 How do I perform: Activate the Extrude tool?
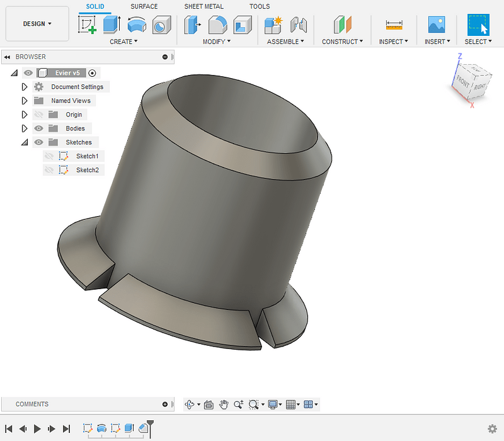tap(112, 25)
